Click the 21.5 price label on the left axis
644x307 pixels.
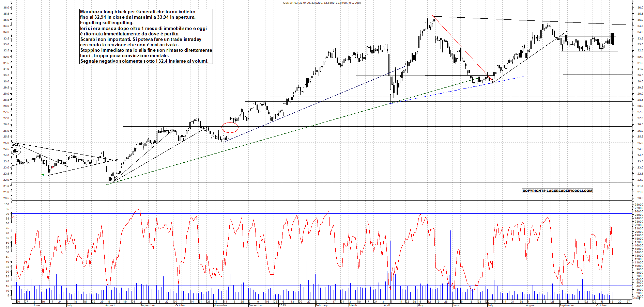coord(6,186)
